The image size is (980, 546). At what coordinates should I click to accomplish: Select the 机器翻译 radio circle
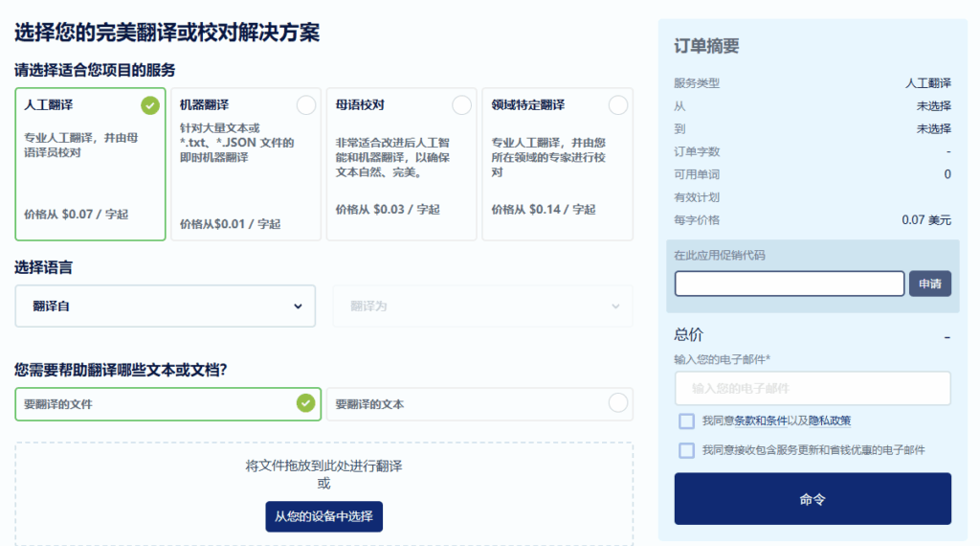306,105
